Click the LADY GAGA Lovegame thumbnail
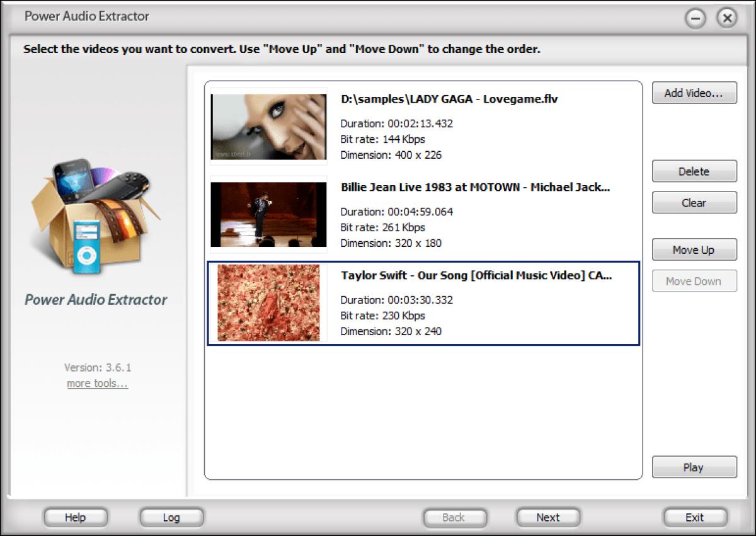 point(268,126)
